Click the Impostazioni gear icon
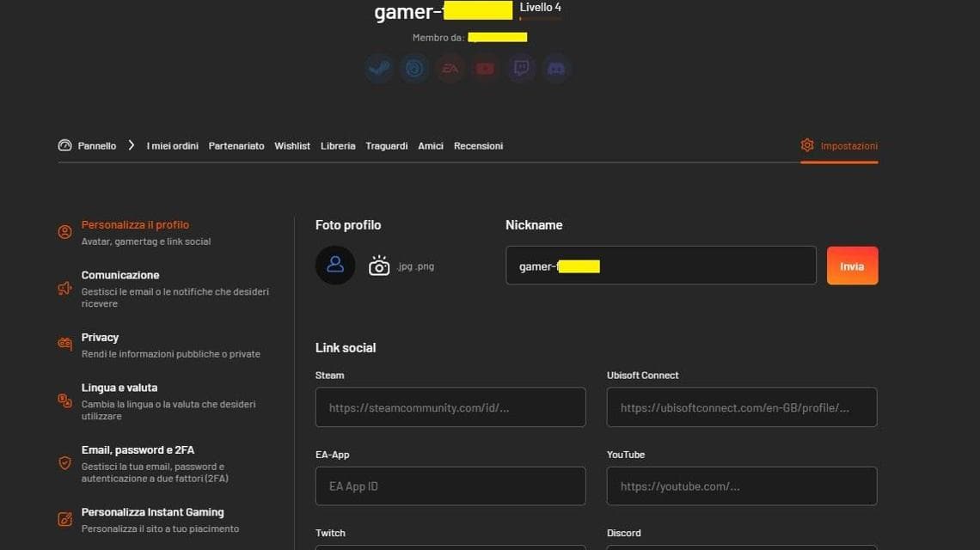 pyautogui.click(x=807, y=145)
